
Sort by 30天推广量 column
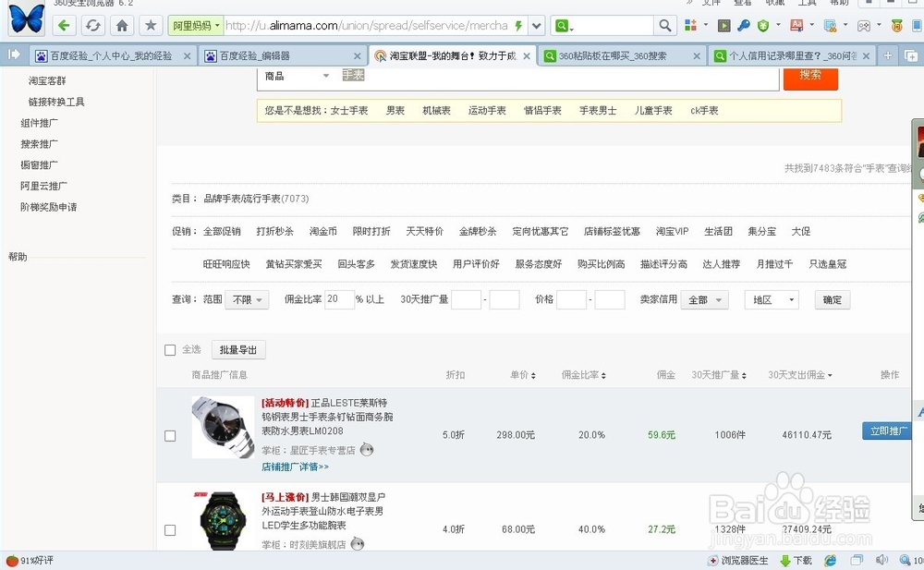coord(719,375)
